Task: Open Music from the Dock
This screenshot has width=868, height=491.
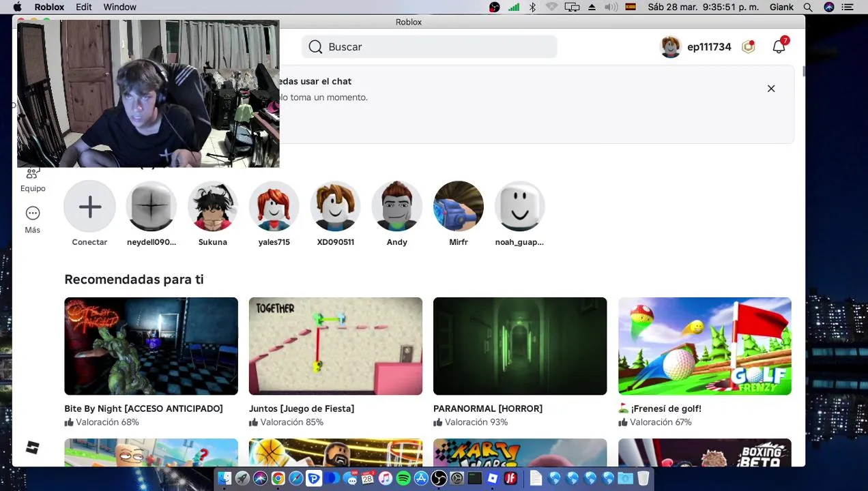Action: [386, 478]
